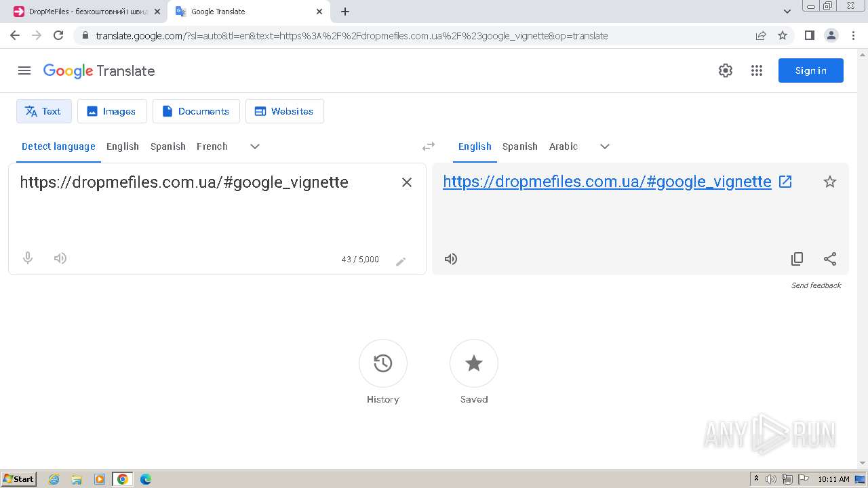Viewport: 868px width, 488px height.
Task: Listen to the translation
Action: (x=451, y=259)
